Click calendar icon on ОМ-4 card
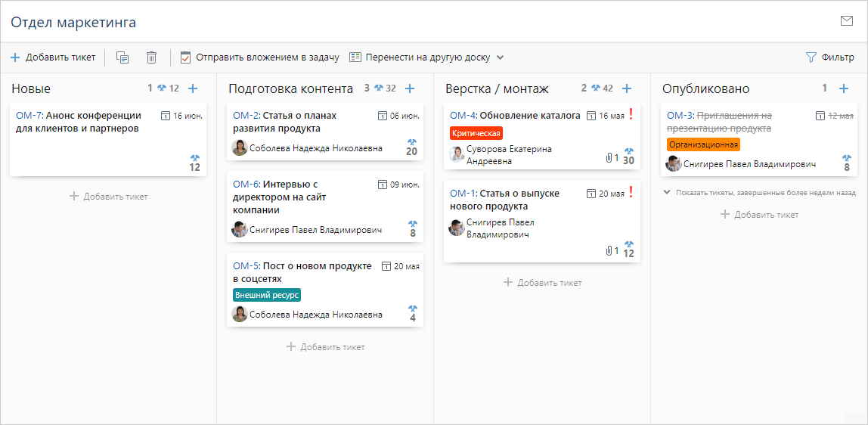Screen dimensions: 868x425 click(x=591, y=116)
